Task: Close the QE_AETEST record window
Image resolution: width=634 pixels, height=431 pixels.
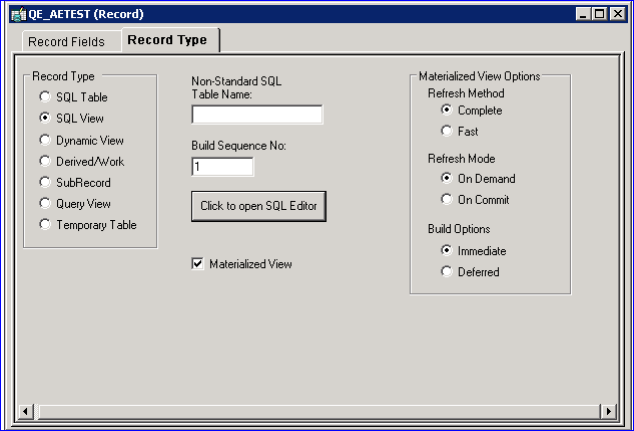Action: click(618, 14)
